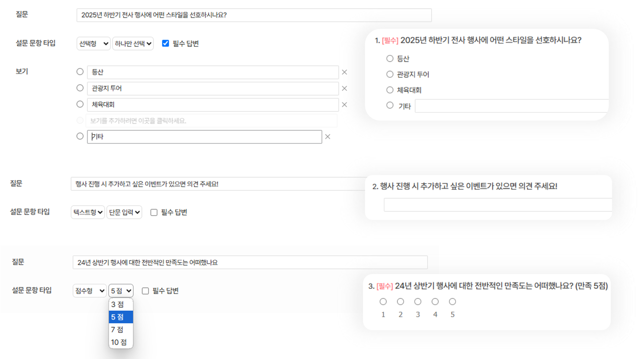Select the 등산 radio button in the preview

(390, 59)
